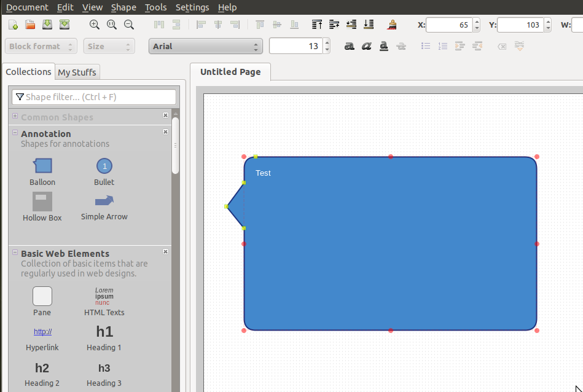Image resolution: width=583 pixels, height=392 pixels.
Task: Send shape backward one level
Action: pyautogui.click(x=351, y=25)
